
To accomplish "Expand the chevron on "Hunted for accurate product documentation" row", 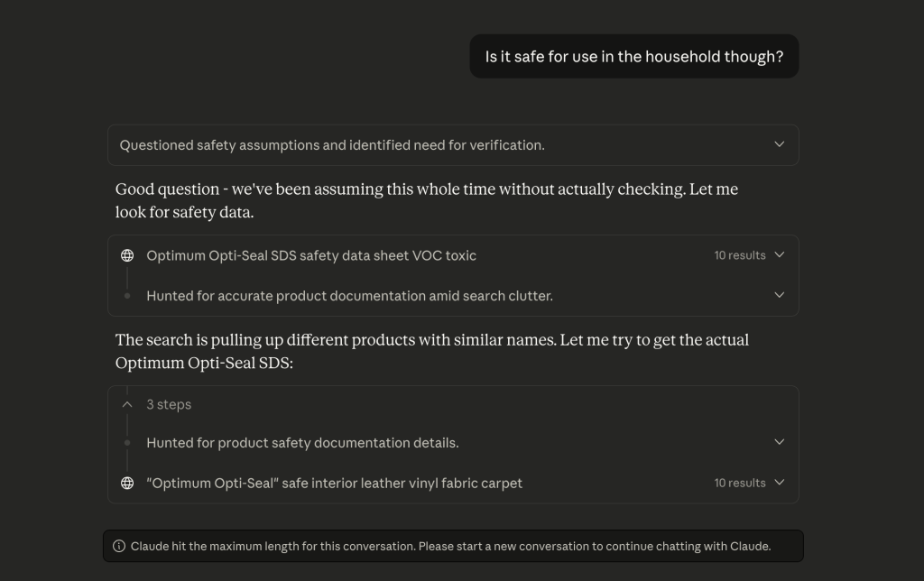I will click(x=780, y=295).
